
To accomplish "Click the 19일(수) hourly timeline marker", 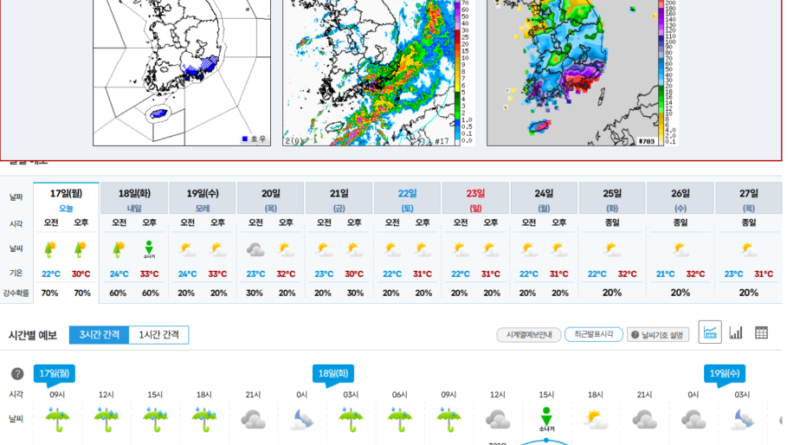I will point(724,374).
